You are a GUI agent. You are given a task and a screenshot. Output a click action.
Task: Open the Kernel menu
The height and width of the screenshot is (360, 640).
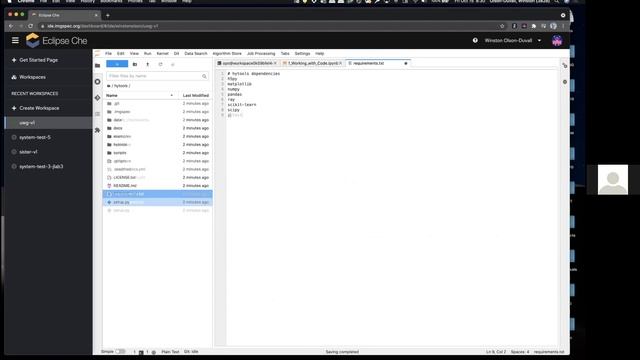(x=162, y=53)
